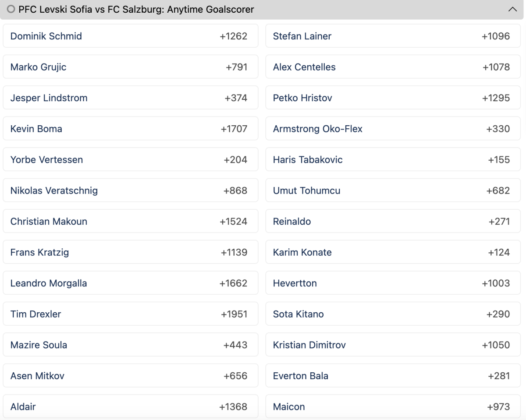
Task: Select Nikolas Veratschnig +868
Action: tap(131, 191)
